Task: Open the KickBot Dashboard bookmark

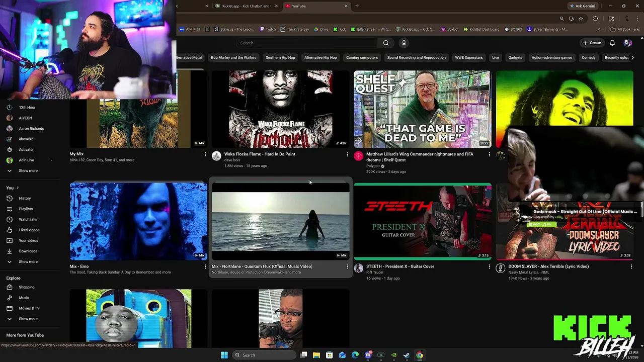Action: [x=481, y=29]
